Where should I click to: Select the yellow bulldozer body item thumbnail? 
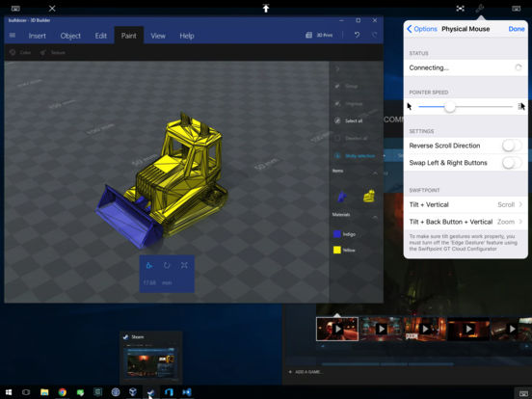[x=369, y=196]
